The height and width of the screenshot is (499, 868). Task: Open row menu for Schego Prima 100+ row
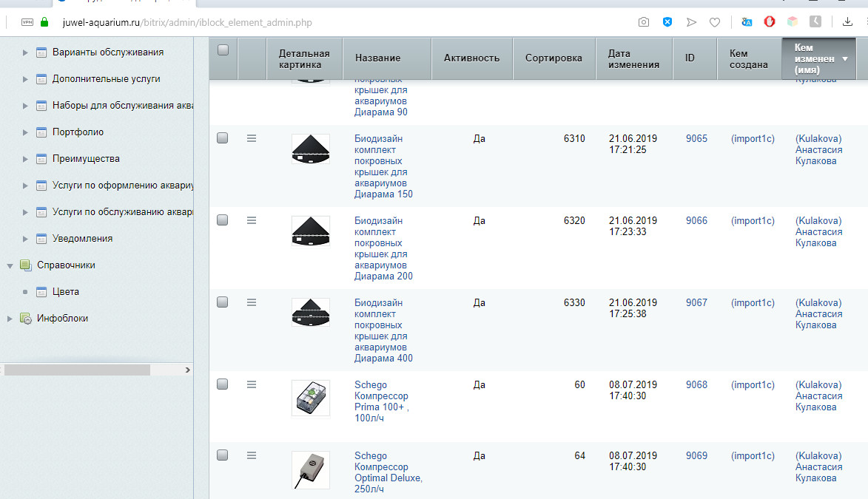[x=252, y=384]
